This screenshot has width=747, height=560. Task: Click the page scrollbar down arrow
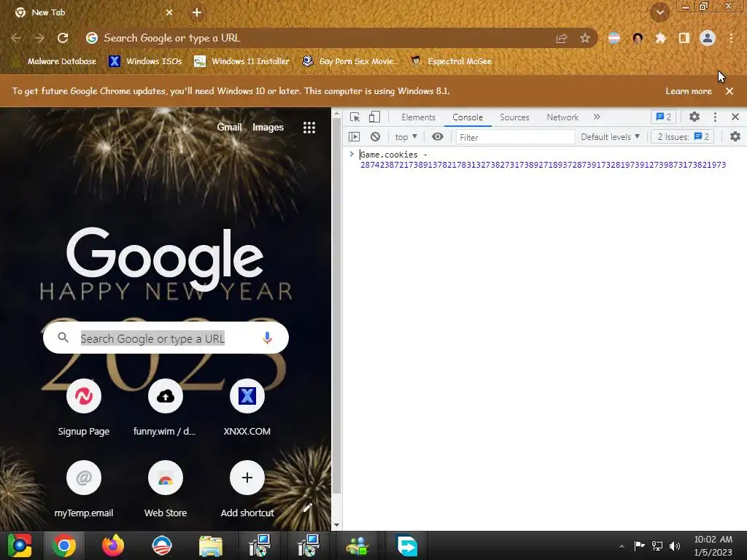pyautogui.click(x=336, y=525)
